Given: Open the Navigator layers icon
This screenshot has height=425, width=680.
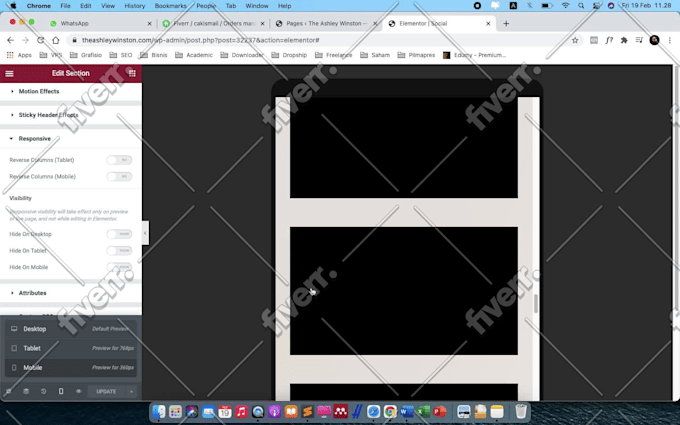Looking at the screenshot, I should [26, 391].
